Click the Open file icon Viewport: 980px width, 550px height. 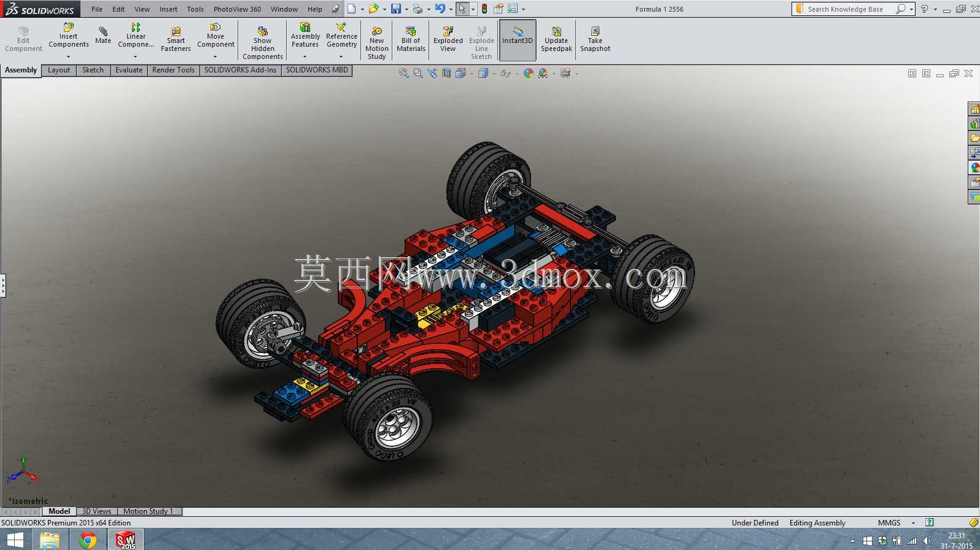coord(373,9)
